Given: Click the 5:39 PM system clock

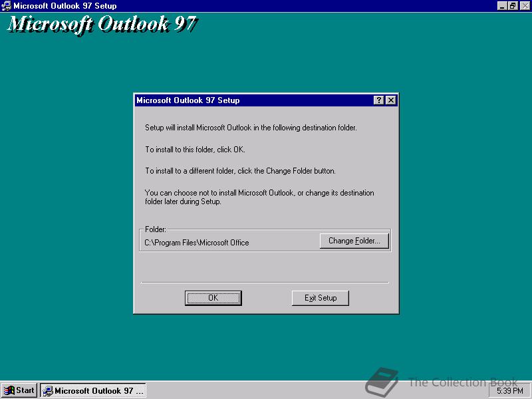Looking at the screenshot, I should coord(509,391).
